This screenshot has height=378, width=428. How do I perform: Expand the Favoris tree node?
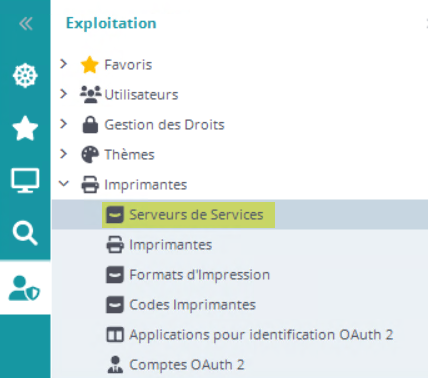(63, 64)
